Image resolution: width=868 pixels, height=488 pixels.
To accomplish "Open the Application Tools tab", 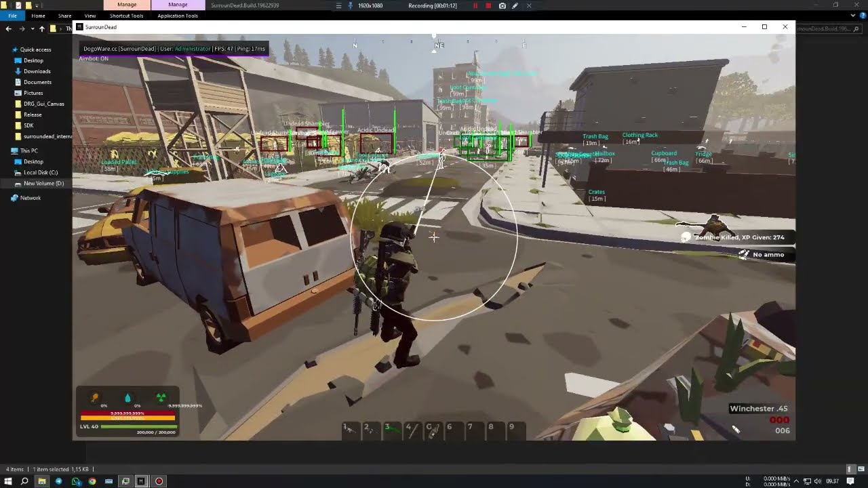I will [178, 16].
